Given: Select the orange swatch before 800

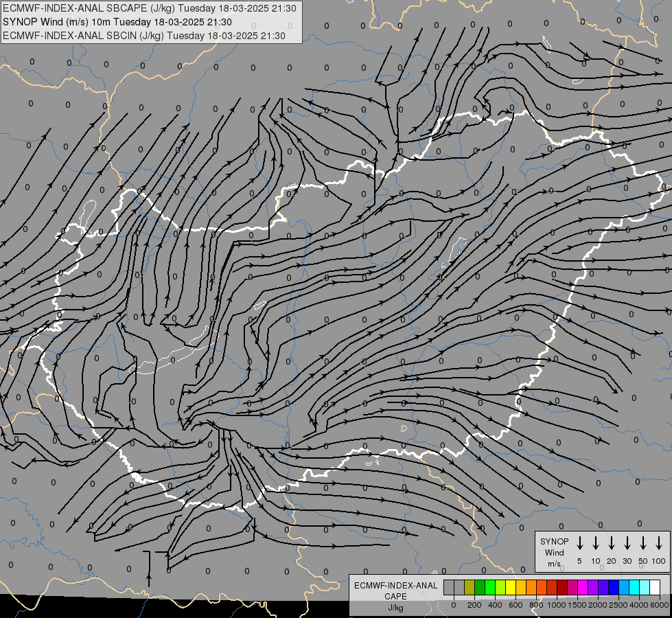Looking at the screenshot, I should (x=531, y=587).
